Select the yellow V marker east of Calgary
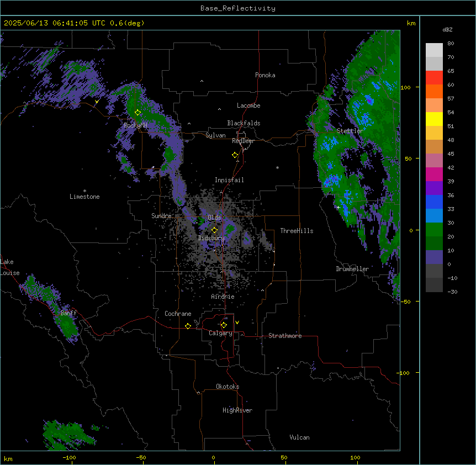The width and height of the screenshot is (476, 465). point(237,323)
